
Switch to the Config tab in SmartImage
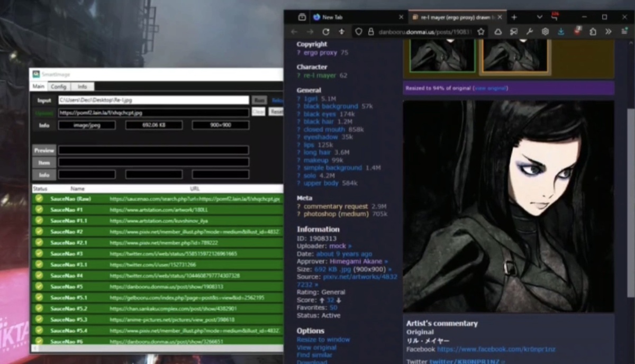coord(58,86)
